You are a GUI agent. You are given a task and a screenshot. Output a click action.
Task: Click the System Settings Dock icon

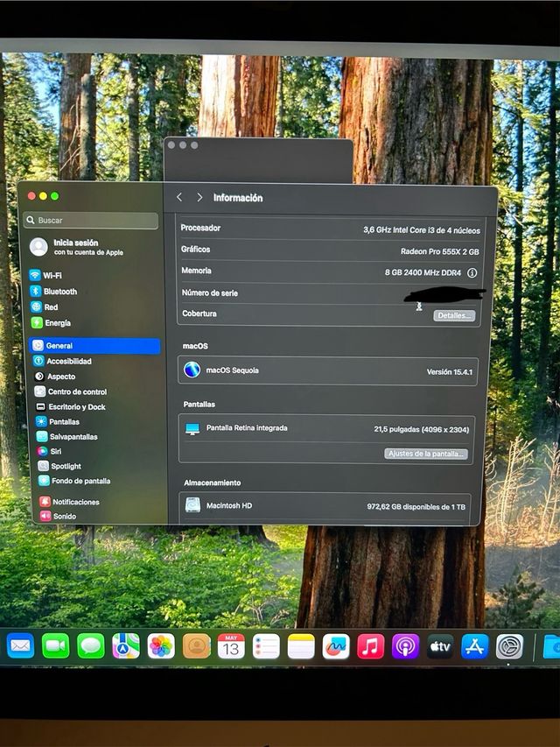click(509, 646)
